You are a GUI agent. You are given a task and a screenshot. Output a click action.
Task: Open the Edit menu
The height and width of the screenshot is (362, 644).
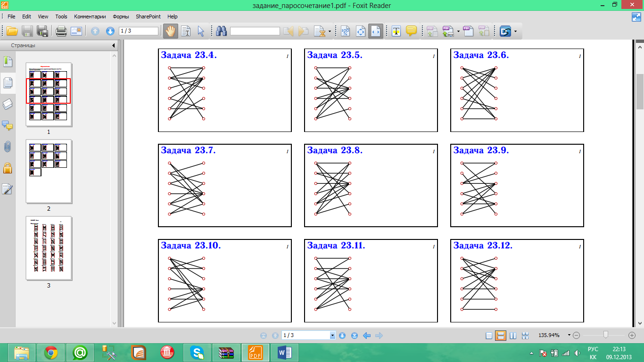point(26,16)
